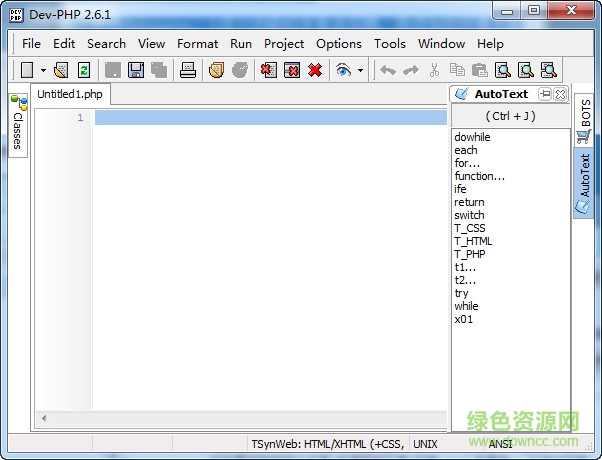Select T_PHP in AutoText list
The image size is (602, 460).
(470, 255)
